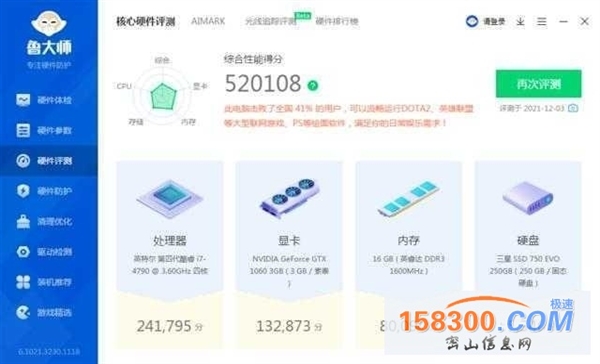This screenshot has width=600, height=364.
Task: Switch to the AIMARK tab
Action: coord(208,21)
